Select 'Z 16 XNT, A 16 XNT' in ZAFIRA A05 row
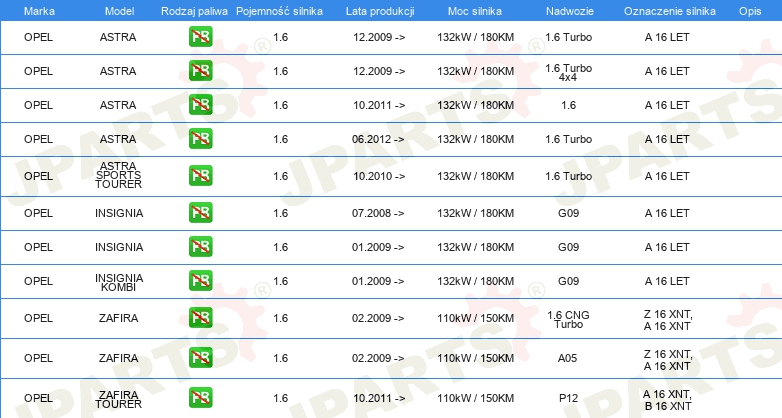This screenshot has height=418, width=782. 668,360
